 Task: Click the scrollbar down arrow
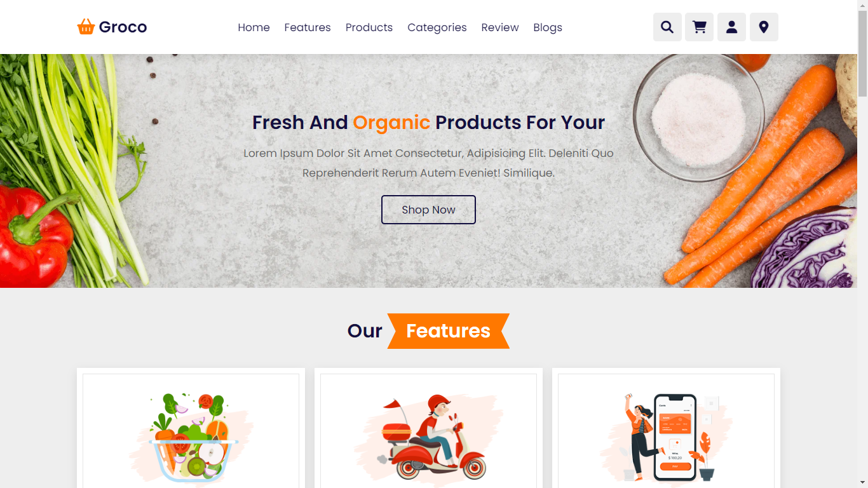click(x=862, y=482)
